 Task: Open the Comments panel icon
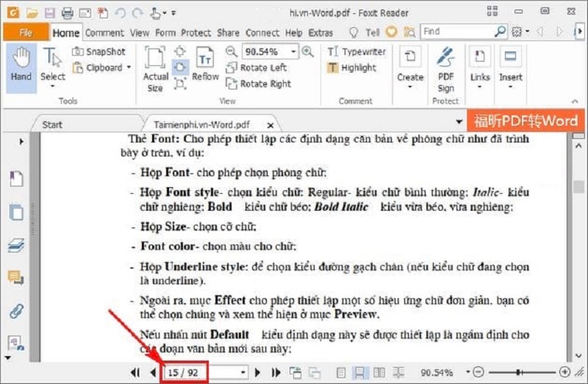pyautogui.click(x=15, y=278)
